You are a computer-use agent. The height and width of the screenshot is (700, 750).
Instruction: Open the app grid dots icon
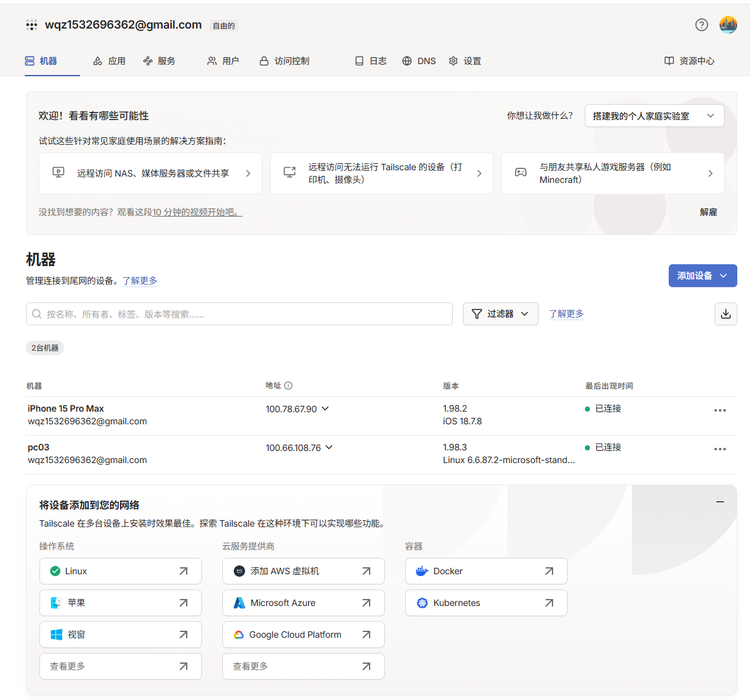[x=32, y=25]
